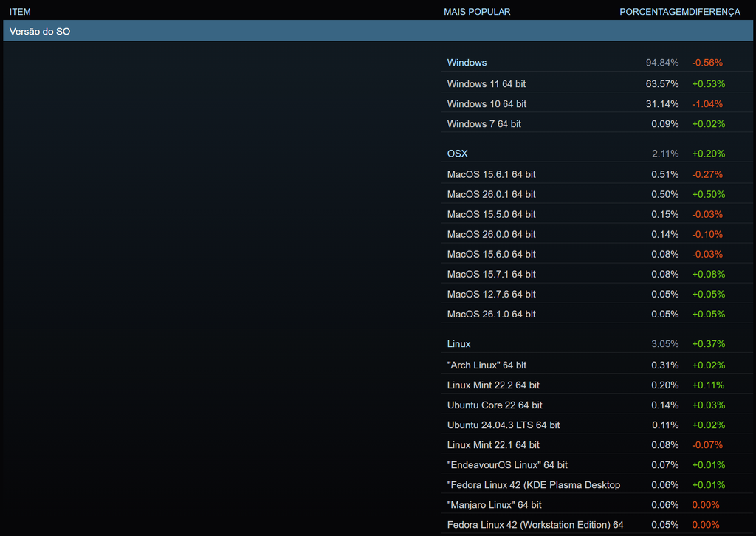Click the Windows 11 64 bit row
This screenshot has height=536, width=756.
pos(487,84)
